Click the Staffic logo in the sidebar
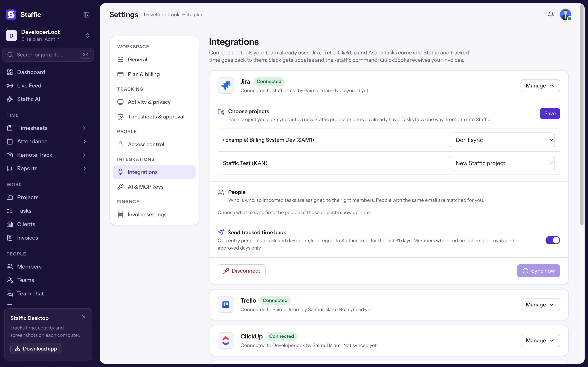 pos(11,14)
